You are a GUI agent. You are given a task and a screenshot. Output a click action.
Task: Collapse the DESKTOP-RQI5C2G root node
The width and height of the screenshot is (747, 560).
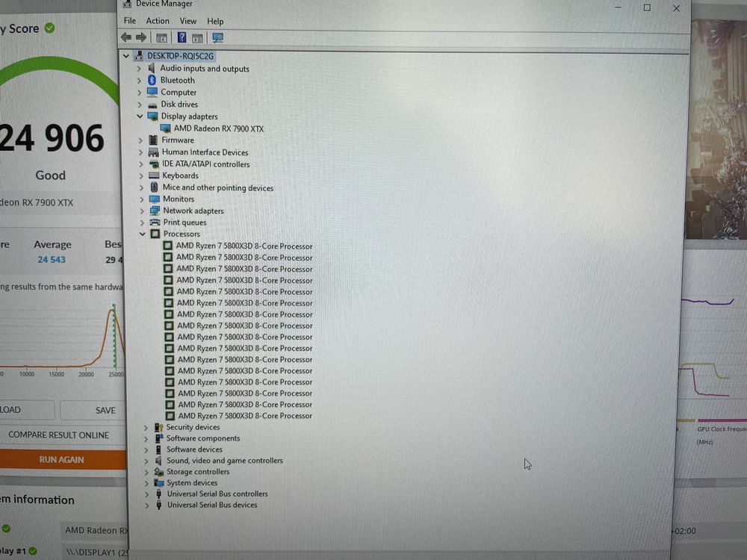126,56
